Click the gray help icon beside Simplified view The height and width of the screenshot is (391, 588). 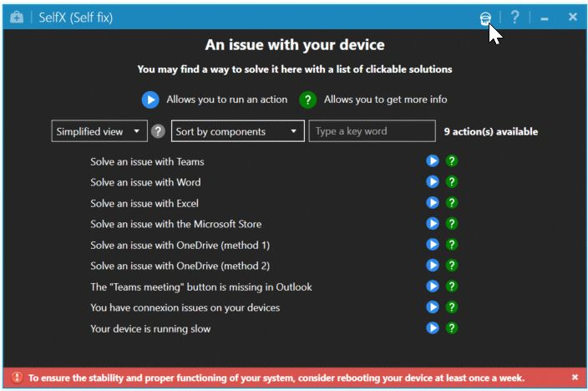pos(158,131)
